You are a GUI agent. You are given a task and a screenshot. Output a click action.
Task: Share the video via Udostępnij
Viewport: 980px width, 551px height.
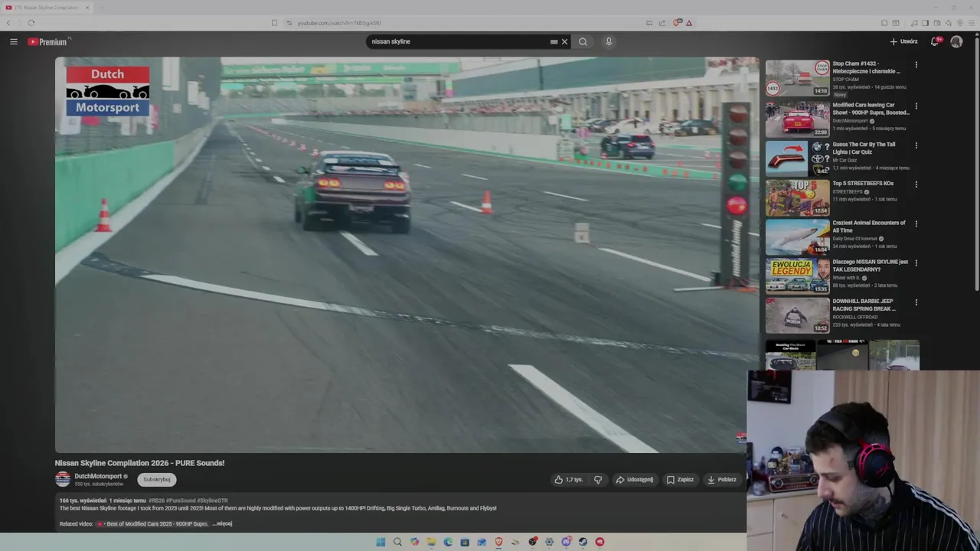click(x=635, y=480)
